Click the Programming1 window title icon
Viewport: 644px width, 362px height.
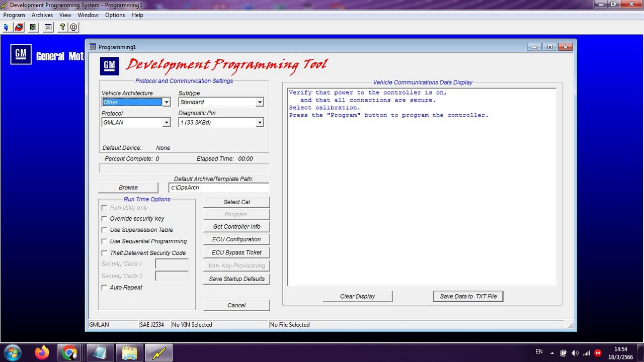click(x=93, y=47)
